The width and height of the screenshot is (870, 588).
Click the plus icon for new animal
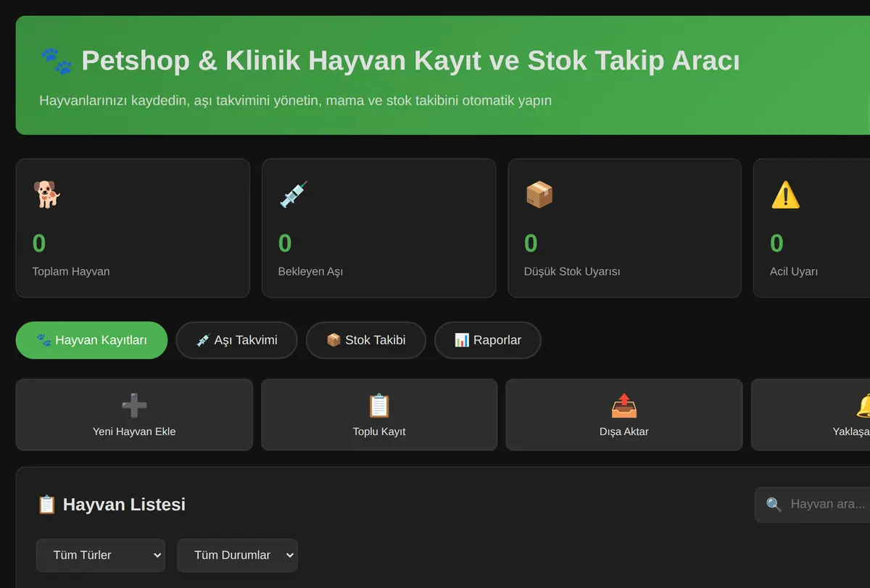click(x=134, y=405)
